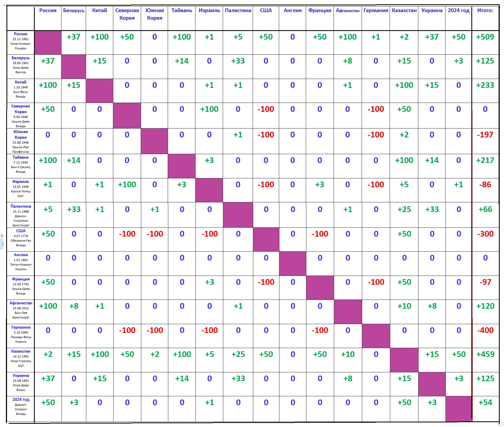Click the 'Южная Корея' column header
The height and width of the screenshot is (427, 504).
[x=155, y=14]
